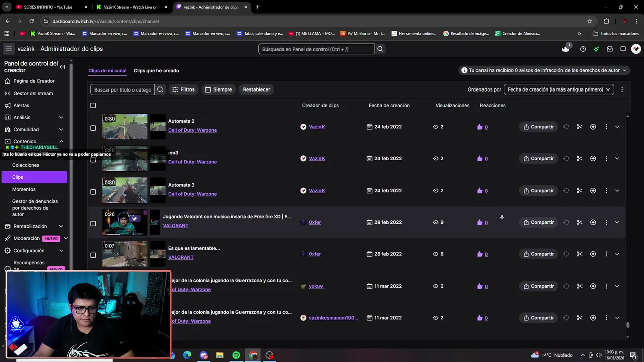Open the clips table options kebab menu
The height and width of the screenshot is (362, 644).
(622, 89)
